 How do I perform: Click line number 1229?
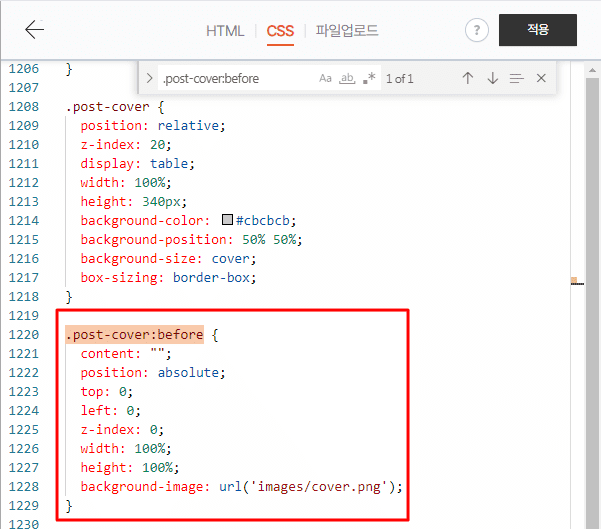(x=24, y=506)
